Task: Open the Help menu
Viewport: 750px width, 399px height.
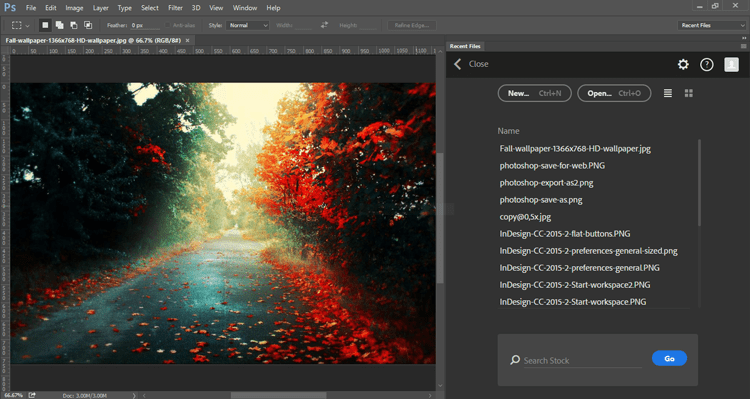Action: pyautogui.click(x=273, y=8)
